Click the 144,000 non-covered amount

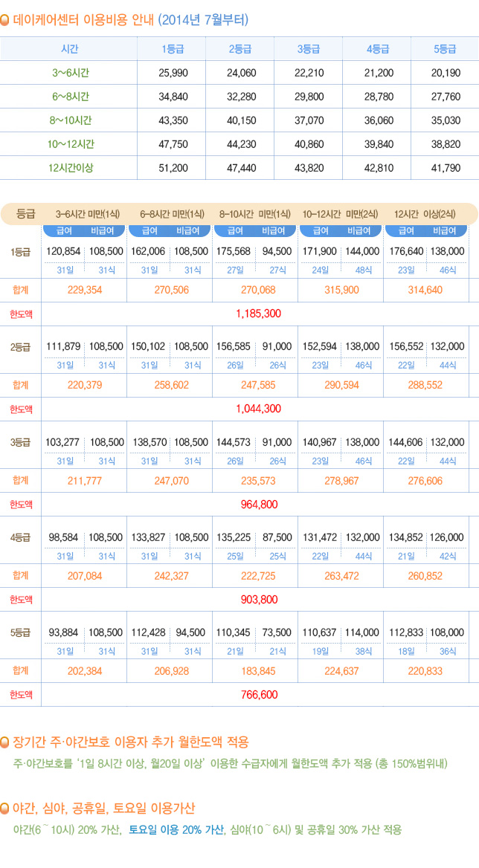coord(363,250)
